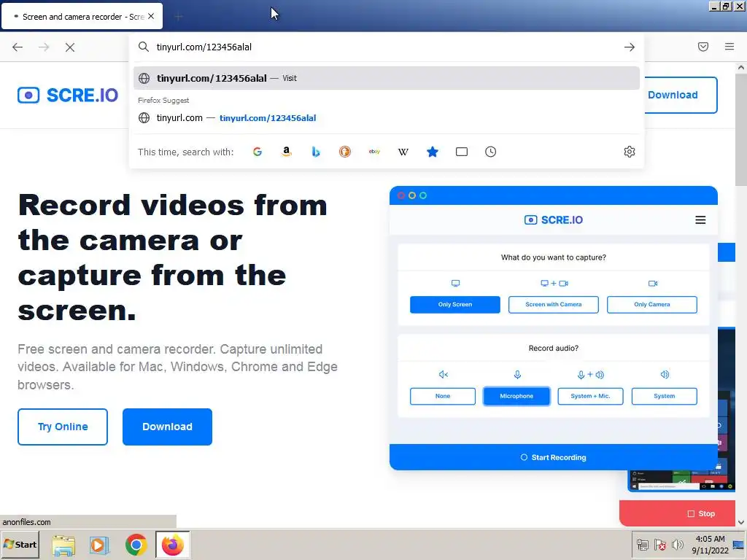Viewport: 747px width, 560px height.
Task: Launch media player from taskbar
Action: [x=99, y=545]
